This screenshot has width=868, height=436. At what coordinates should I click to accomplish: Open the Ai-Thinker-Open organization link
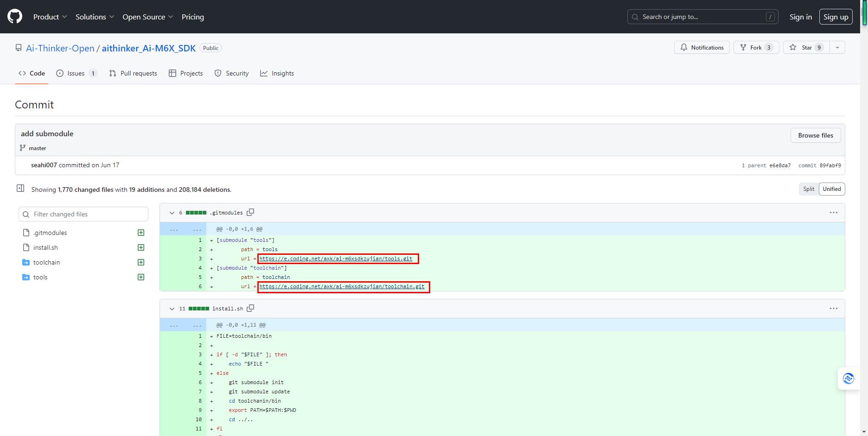[x=60, y=48]
